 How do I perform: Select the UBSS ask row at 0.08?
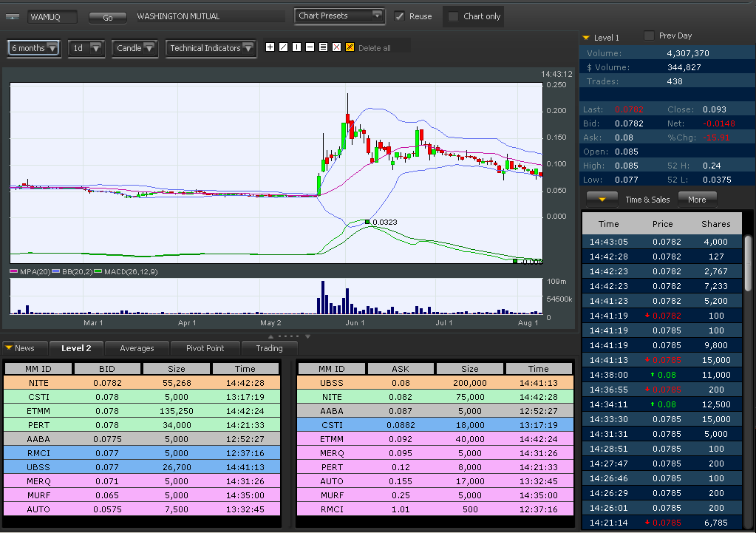[x=435, y=383]
